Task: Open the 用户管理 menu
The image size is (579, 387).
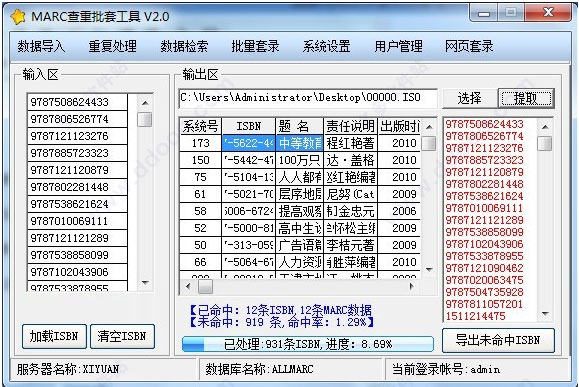Action: [398, 46]
